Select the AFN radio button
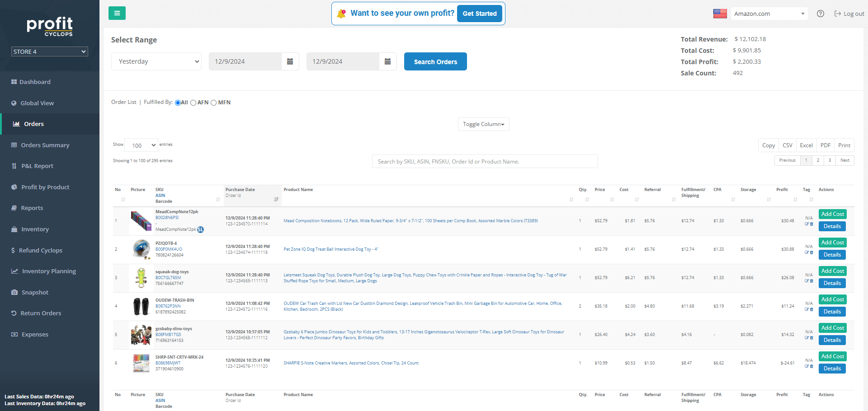The image size is (868, 411). (x=193, y=103)
